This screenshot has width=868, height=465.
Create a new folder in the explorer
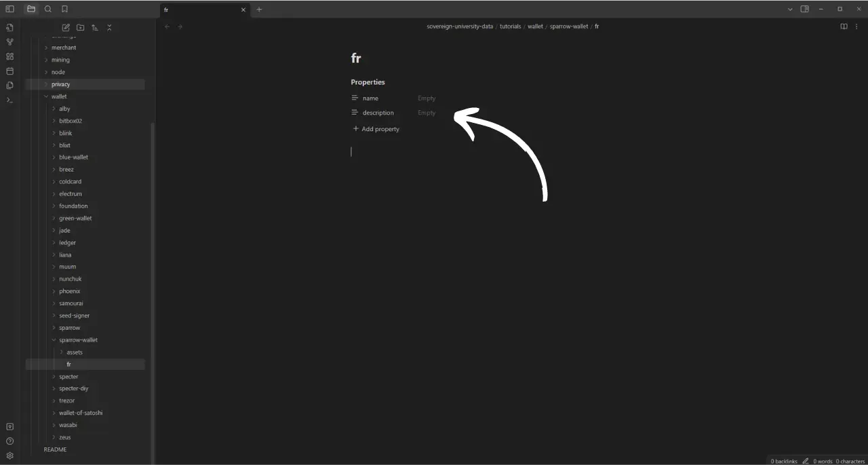[80, 27]
